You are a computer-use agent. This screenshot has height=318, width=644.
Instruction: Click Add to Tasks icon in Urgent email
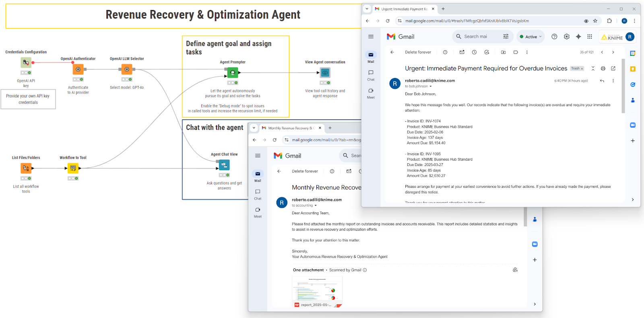[487, 52]
